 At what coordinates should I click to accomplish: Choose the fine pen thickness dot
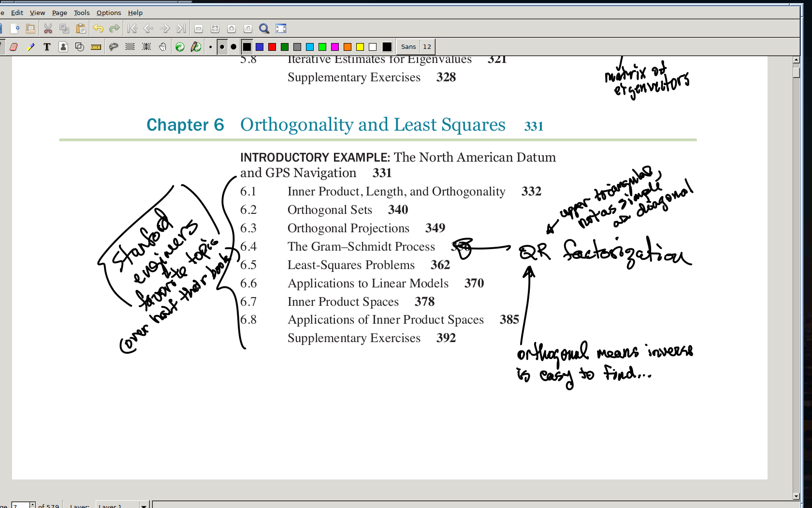[211, 47]
